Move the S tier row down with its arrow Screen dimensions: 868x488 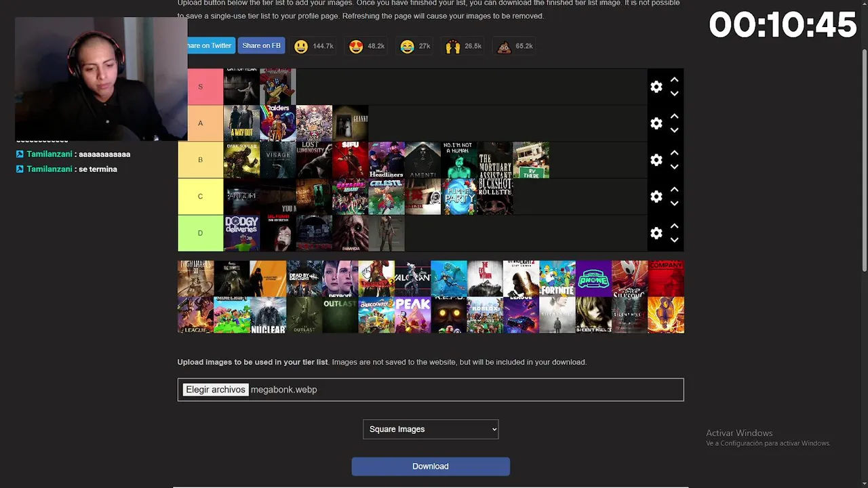point(674,94)
